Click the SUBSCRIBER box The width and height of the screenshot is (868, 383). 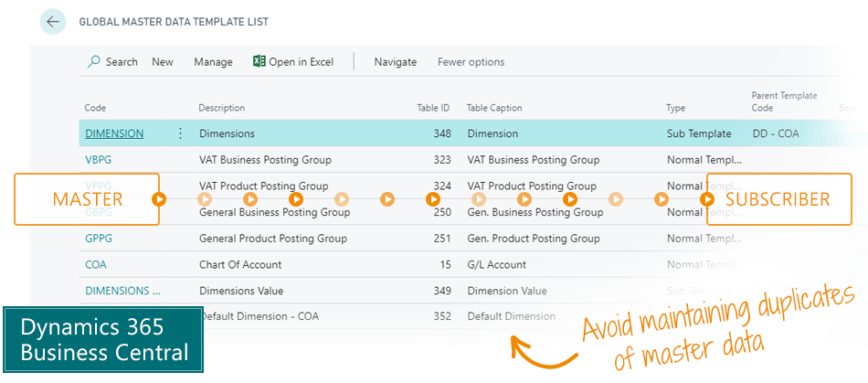[778, 199]
